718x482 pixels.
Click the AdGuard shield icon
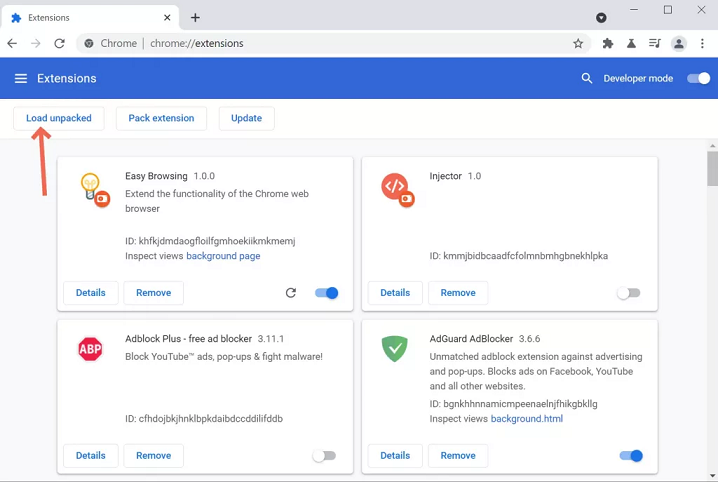[x=395, y=349]
